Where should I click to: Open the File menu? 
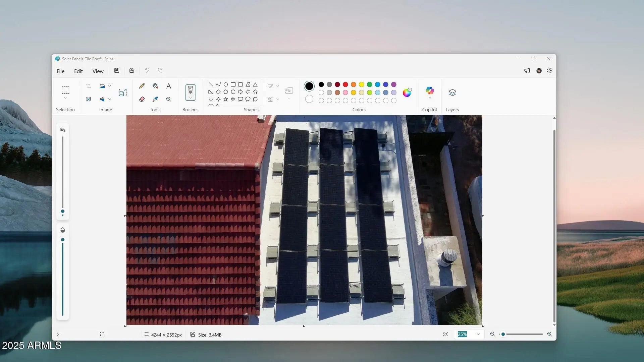60,71
